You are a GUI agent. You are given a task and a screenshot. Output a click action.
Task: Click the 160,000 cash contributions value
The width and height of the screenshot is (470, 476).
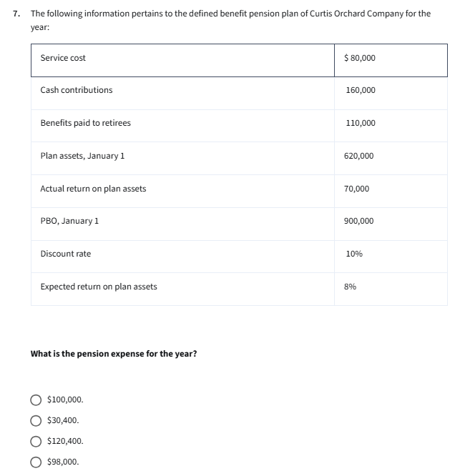[x=360, y=90]
